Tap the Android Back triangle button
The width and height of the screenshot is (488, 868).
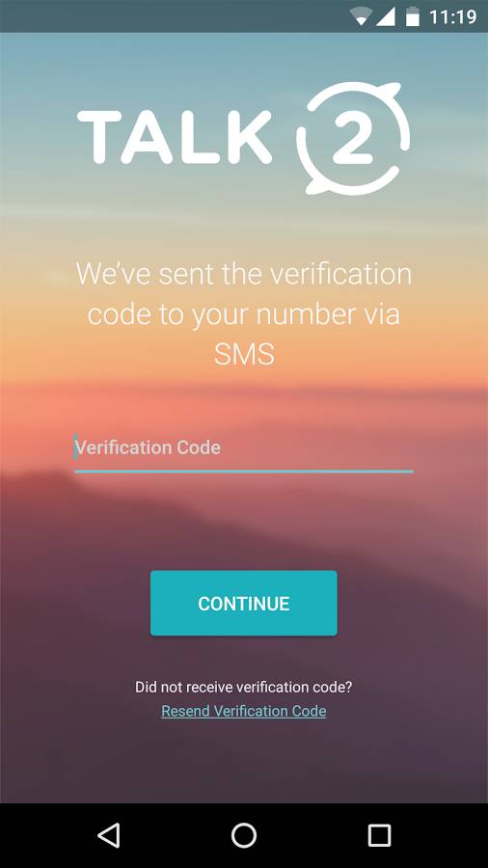(x=108, y=835)
